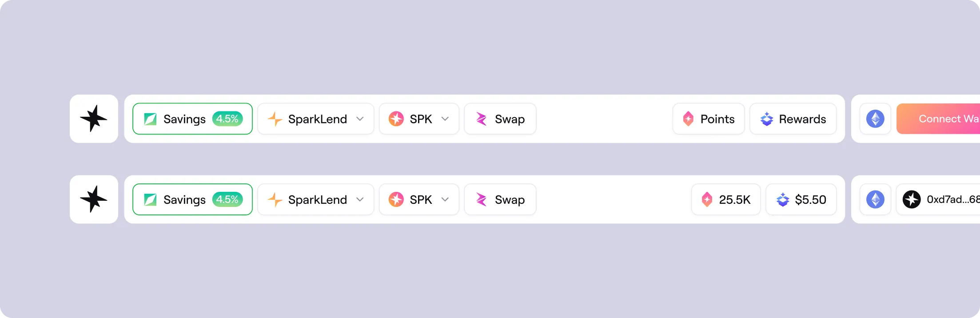This screenshot has height=318, width=980.
Task: Expand the SPK menu chevron
Action: [445, 119]
